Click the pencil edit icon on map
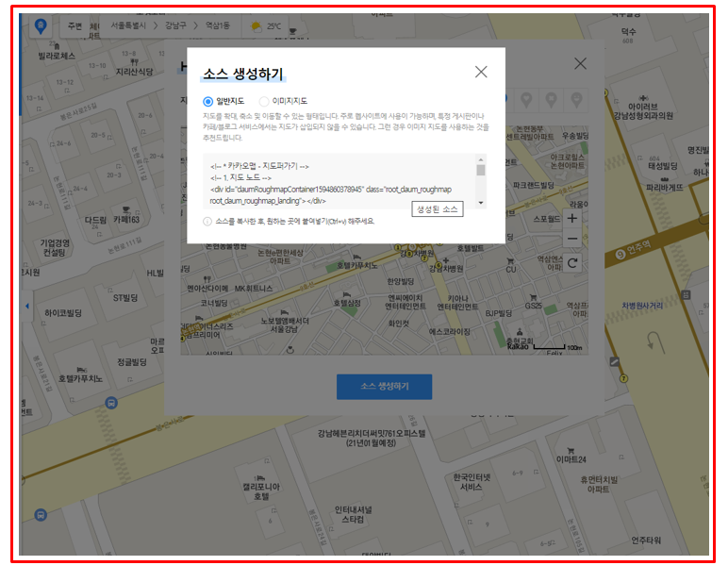This screenshot has width=728, height=582. [x=614, y=361]
